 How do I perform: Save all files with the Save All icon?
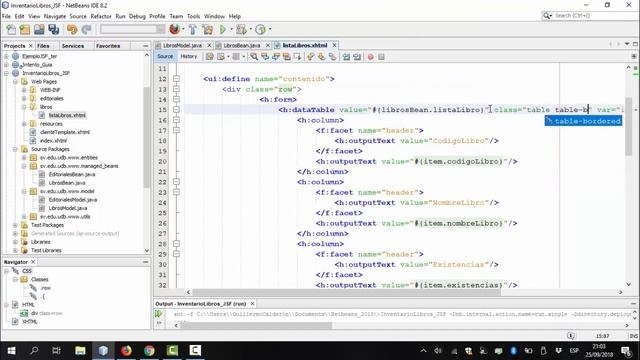53,29
